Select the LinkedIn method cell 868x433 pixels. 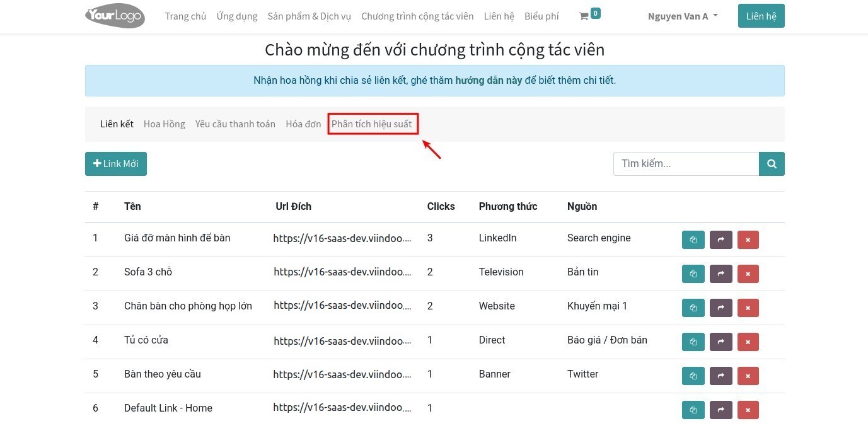(x=497, y=238)
